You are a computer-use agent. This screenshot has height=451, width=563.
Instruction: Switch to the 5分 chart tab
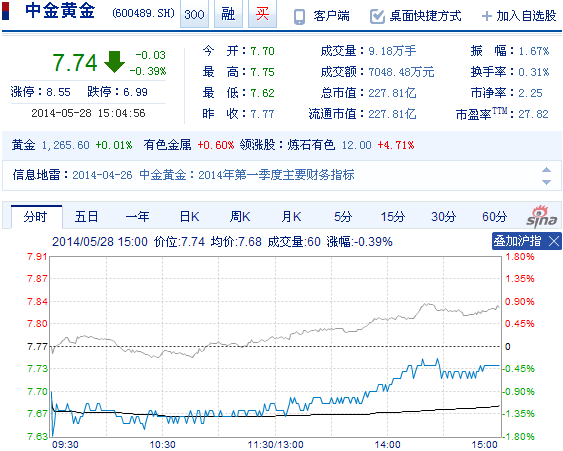click(x=343, y=217)
